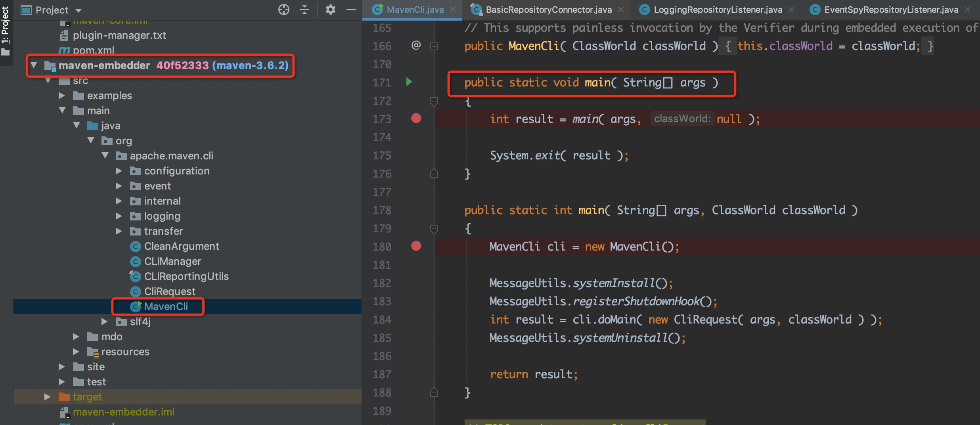The image size is (980, 425).
Task: Collapse the maven-embedder module node
Action: pyautogui.click(x=34, y=65)
